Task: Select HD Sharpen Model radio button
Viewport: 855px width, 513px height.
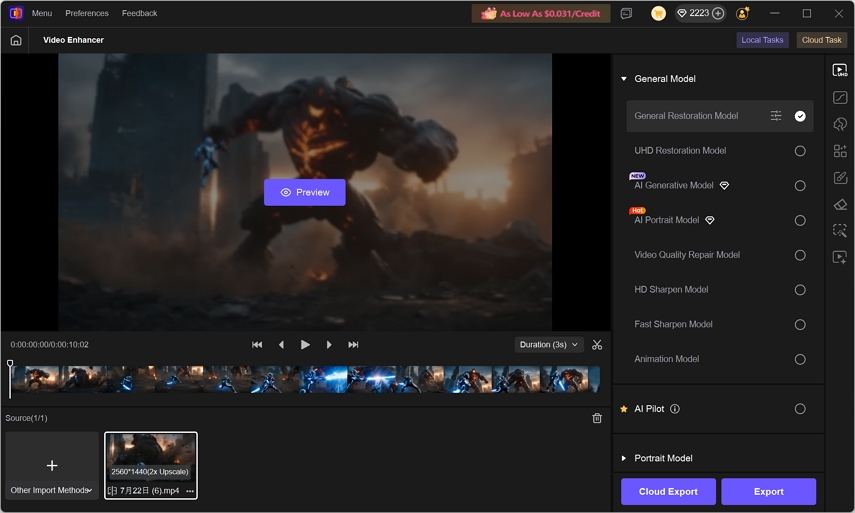Action: pos(800,290)
